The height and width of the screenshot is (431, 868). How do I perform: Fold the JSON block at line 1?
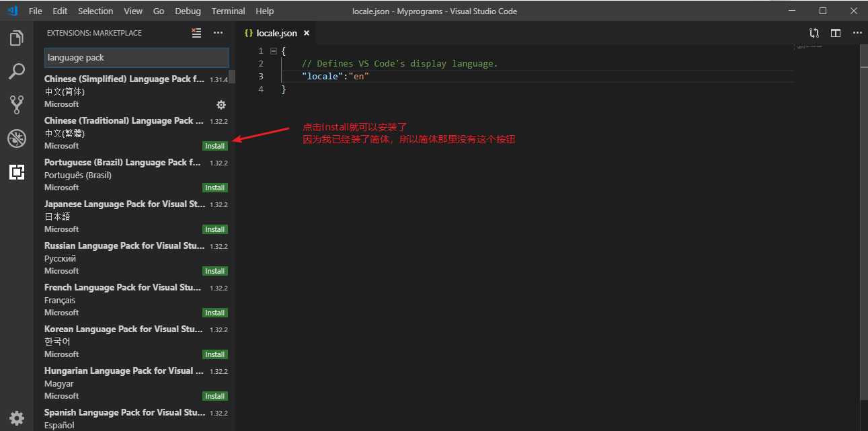click(274, 51)
